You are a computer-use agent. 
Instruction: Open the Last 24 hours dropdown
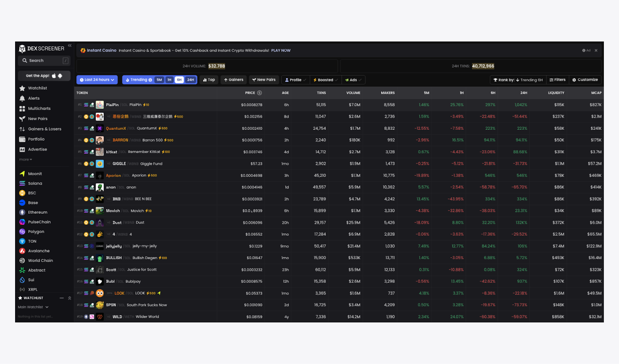pos(97,80)
